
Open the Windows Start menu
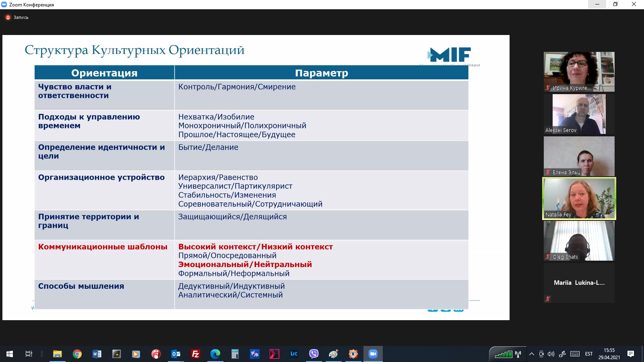point(10,354)
